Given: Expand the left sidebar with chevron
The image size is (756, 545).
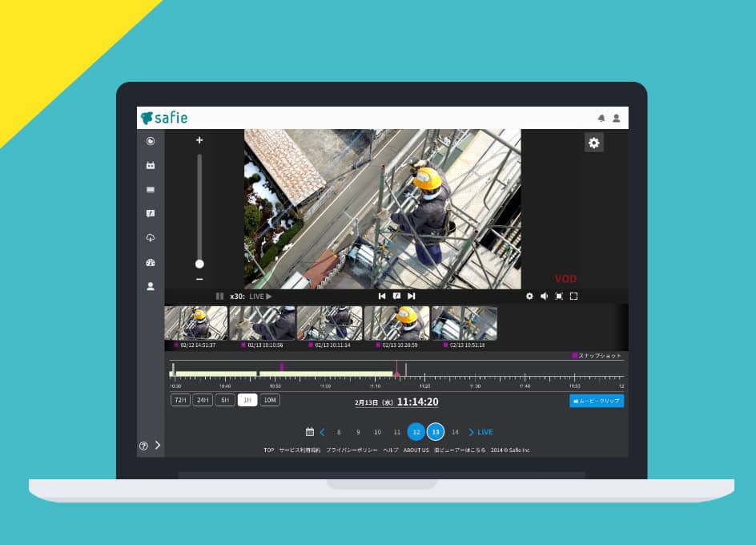Looking at the screenshot, I should 158,445.
